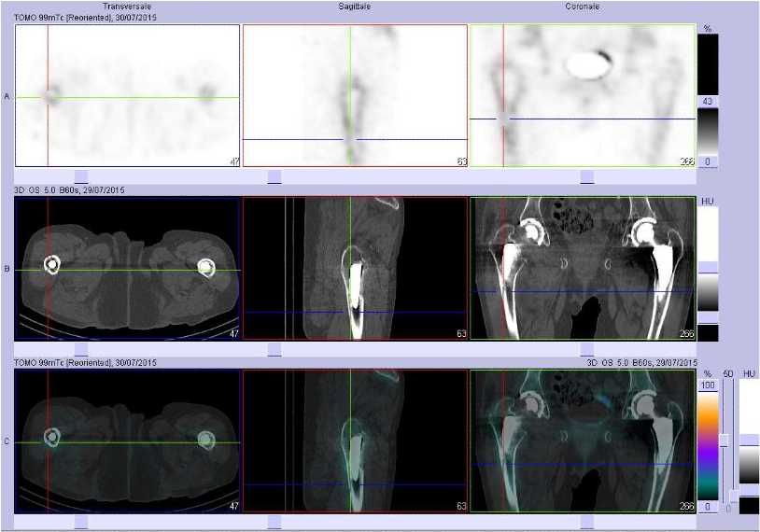The image size is (760, 532).
Task: Click slice slider thumb under row B transverse view
Action: click(x=81, y=350)
